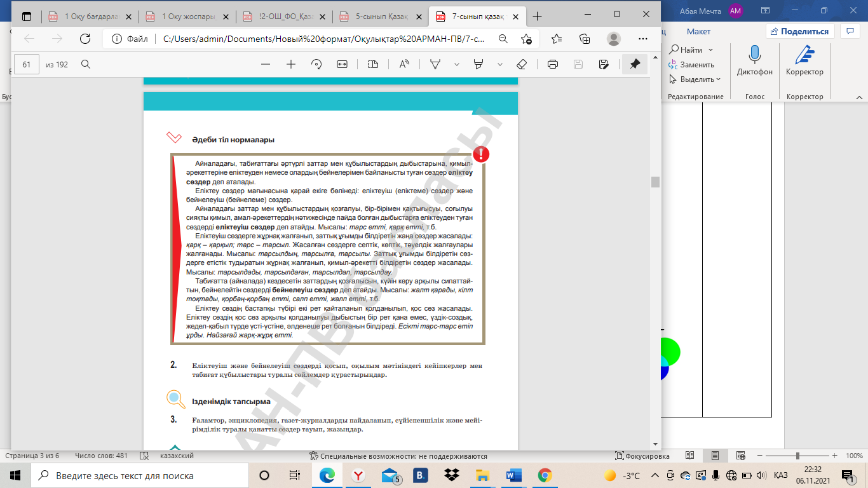Click the Dictation microphone in Word
Viewport: 868px width, 488px height.
click(x=755, y=55)
